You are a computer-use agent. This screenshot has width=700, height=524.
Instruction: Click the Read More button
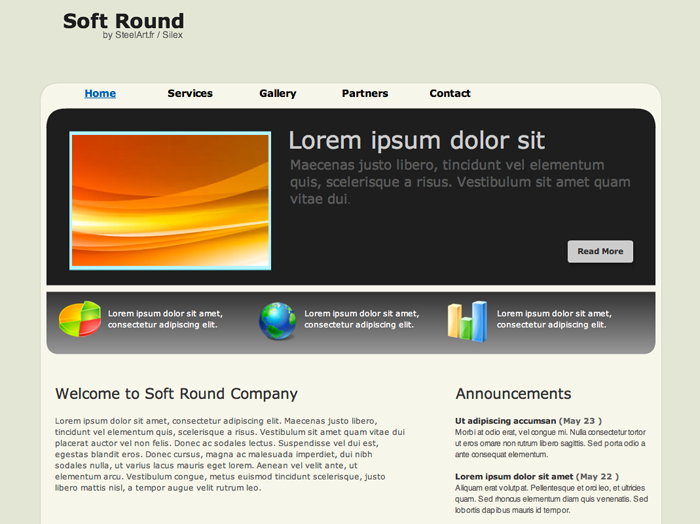point(600,251)
